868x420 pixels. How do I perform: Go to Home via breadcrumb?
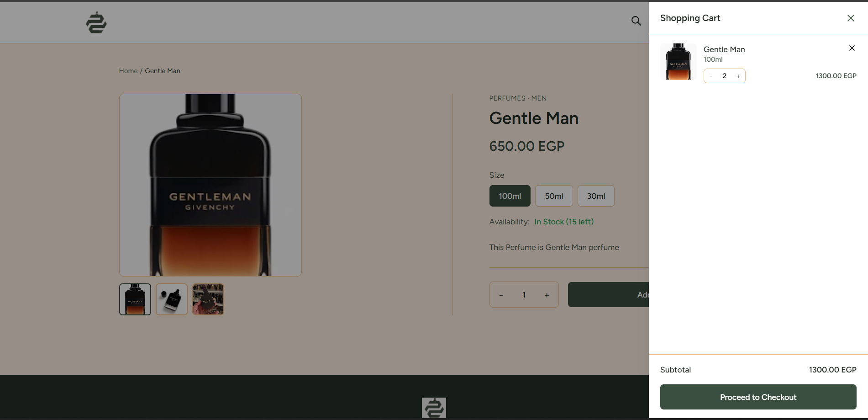pyautogui.click(x=128, y=71)
